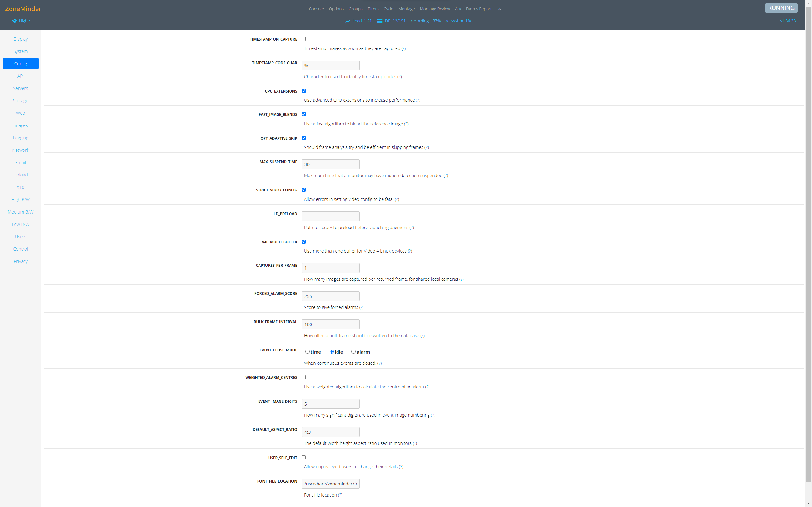This screenshot has width=812, height=507.
Task: Select alarm radio for event close mode
Action: (x=353, y=352)
